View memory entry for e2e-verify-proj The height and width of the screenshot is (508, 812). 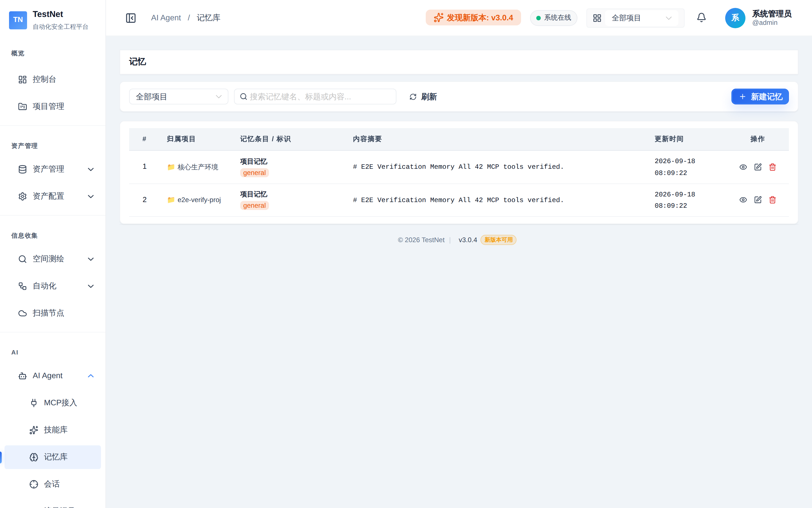(x=743, y=200)
